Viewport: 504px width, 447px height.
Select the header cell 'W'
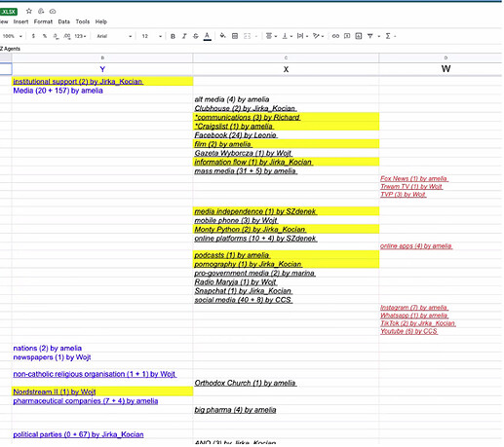pyautogui.click(x=441, y=69)
